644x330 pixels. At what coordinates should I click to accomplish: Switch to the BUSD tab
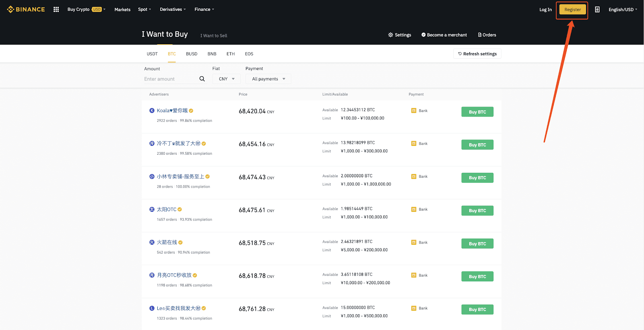tap(192, 54)
